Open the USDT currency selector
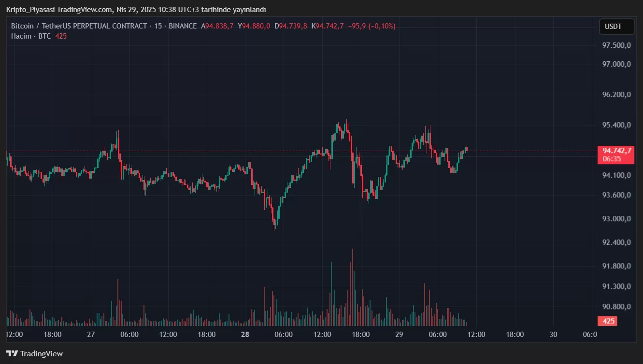The height and width of the screenshot is (364, 643). coord(616,27)
